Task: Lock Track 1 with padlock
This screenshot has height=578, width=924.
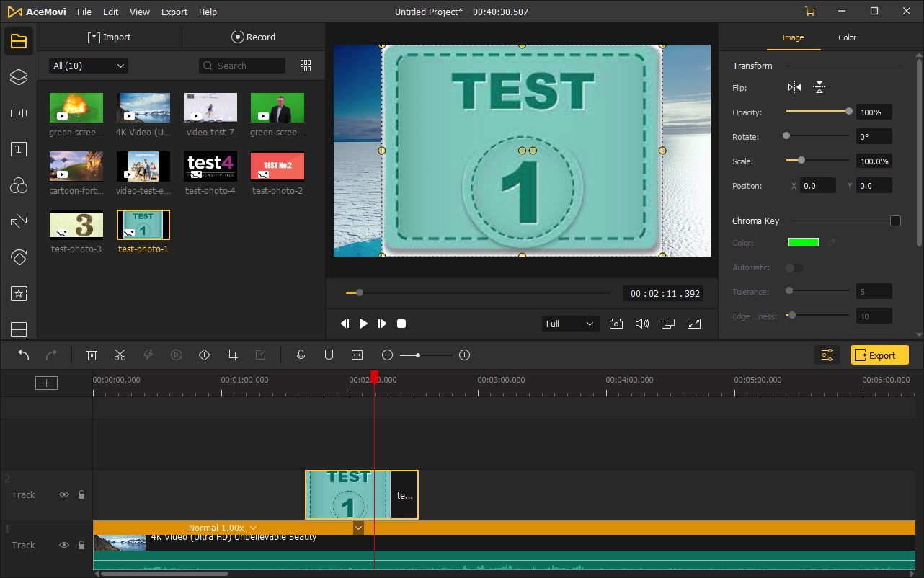Action: (81, 546)
